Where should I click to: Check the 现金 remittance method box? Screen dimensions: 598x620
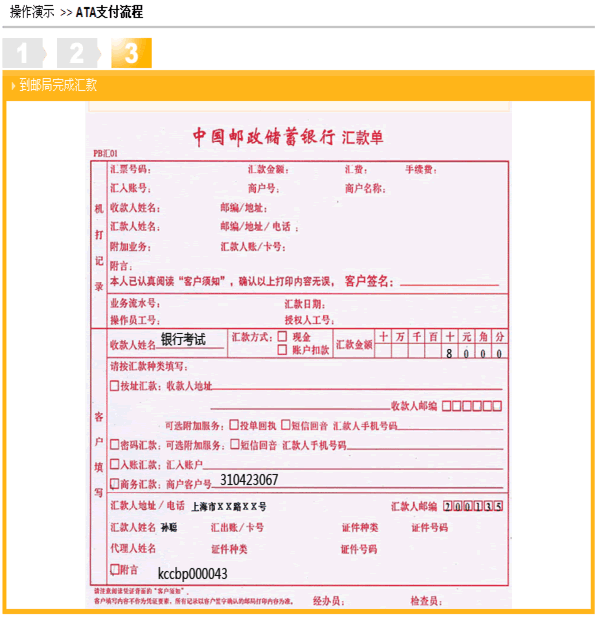tap(282, 336)
